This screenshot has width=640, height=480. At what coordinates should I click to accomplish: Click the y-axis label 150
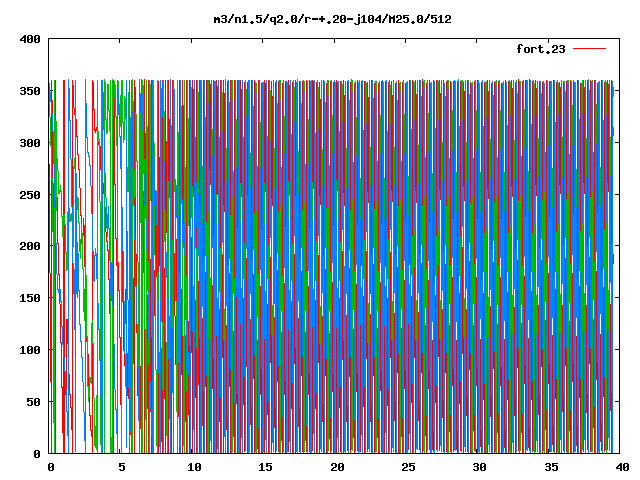pyautogui.click(x=30, y=298)
